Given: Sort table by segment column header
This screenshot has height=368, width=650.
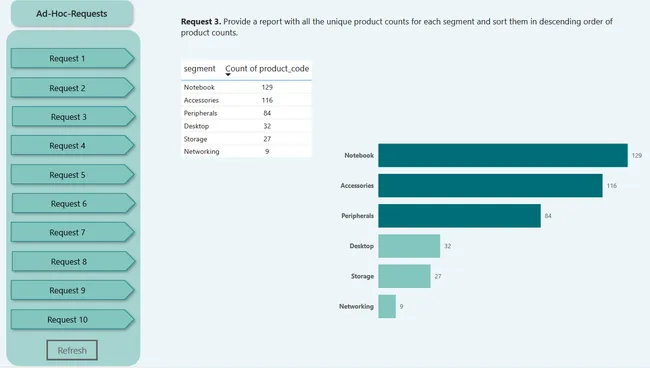Looking at the screenshot, I should point(199,69).
